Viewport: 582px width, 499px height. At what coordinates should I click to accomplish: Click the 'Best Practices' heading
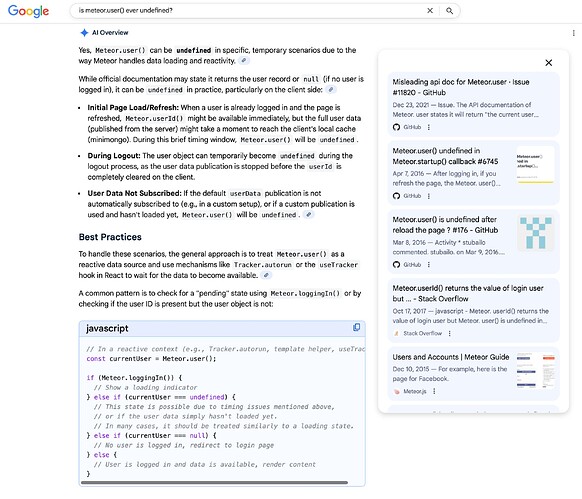point(110,237)
